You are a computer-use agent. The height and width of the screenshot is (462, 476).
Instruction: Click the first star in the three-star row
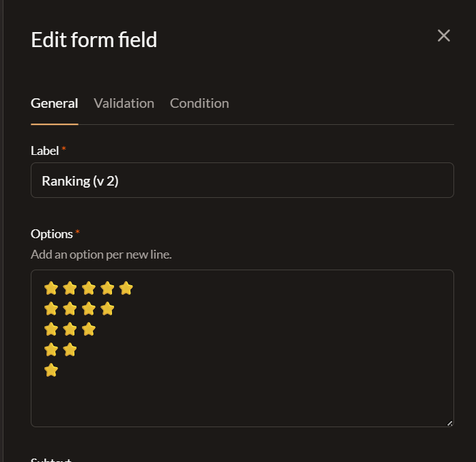(x=51, y=330)
